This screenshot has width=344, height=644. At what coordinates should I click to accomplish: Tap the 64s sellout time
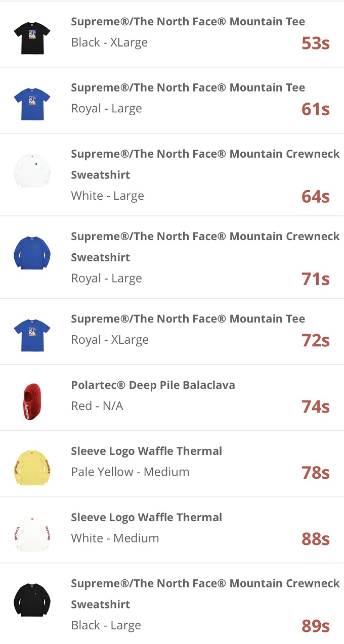click(315, 197)
